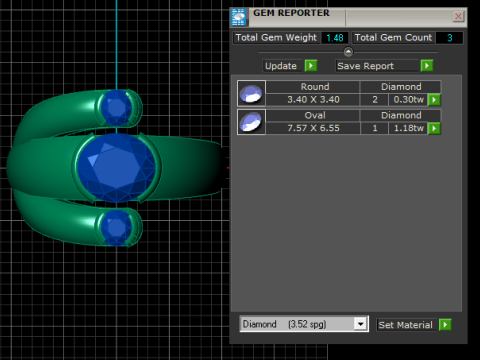The height and width of the screenshot is (360, 480).
Task: Close the Gem Reporter panel
Action: point(458,16)
